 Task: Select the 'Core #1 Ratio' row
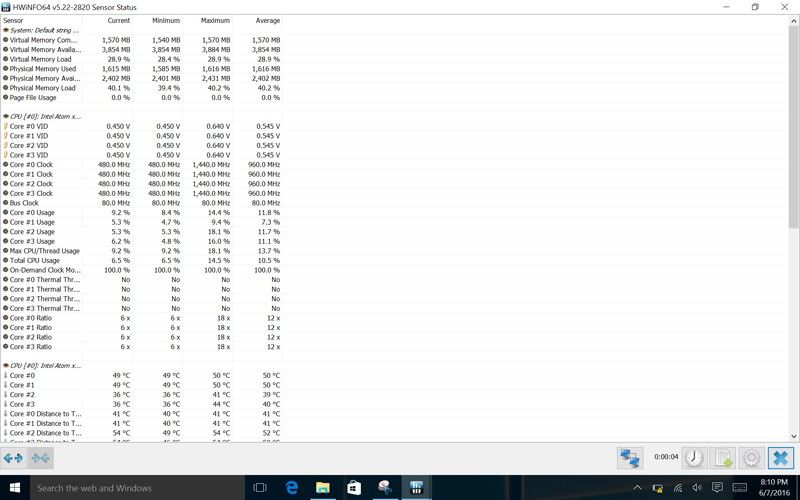[141, 328]
